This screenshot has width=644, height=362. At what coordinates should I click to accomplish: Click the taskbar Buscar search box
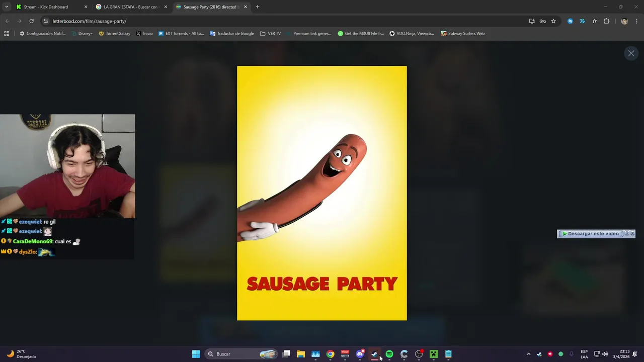tap(242, 354)
